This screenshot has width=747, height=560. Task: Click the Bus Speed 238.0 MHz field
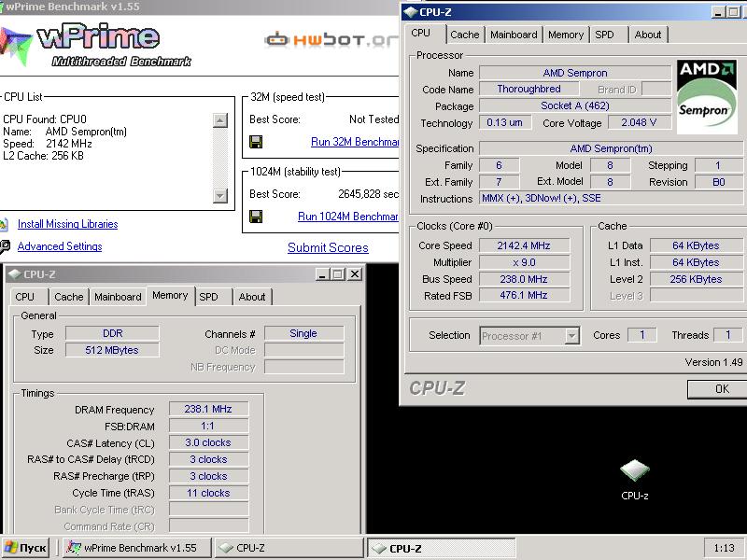point(524,279)
